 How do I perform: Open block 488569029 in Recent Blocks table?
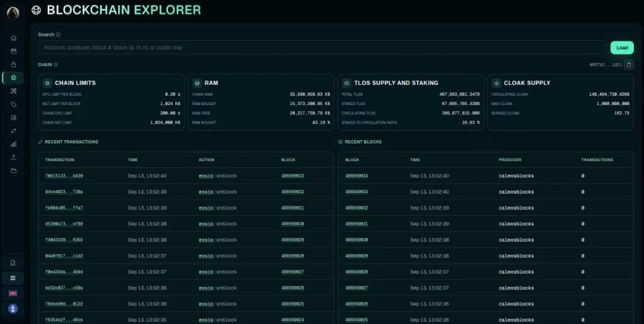[357, 256]
